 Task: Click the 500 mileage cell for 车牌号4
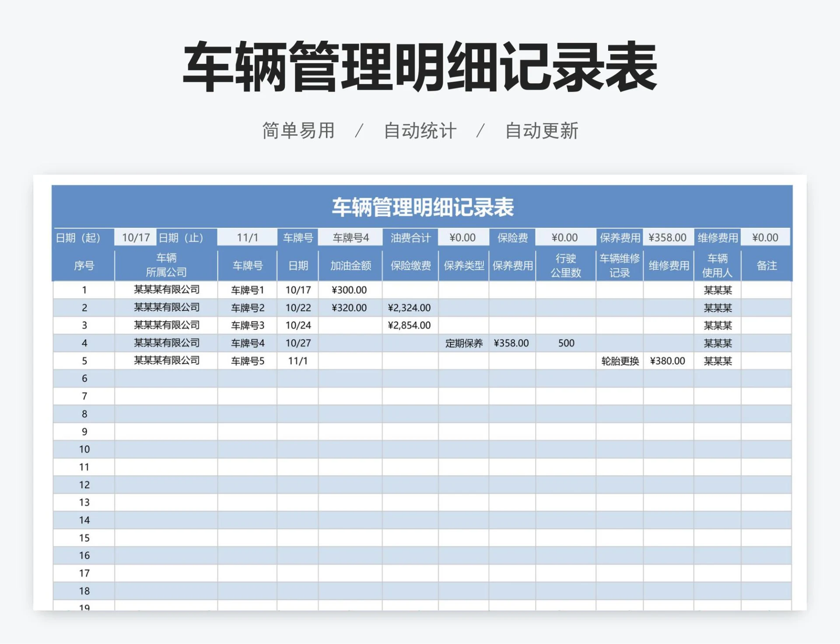(566, 343)
